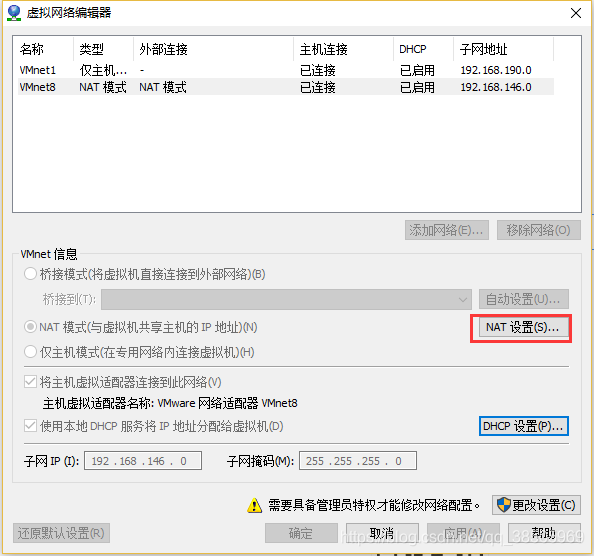Select the VMnet8 row
This screenshot has width=594, height=556.
click(286, 87)
